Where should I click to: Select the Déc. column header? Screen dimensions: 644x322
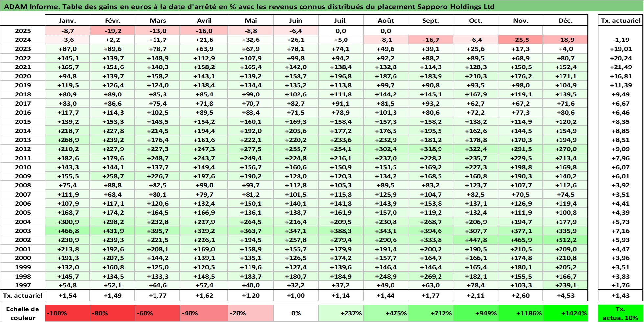coord(565,20)
